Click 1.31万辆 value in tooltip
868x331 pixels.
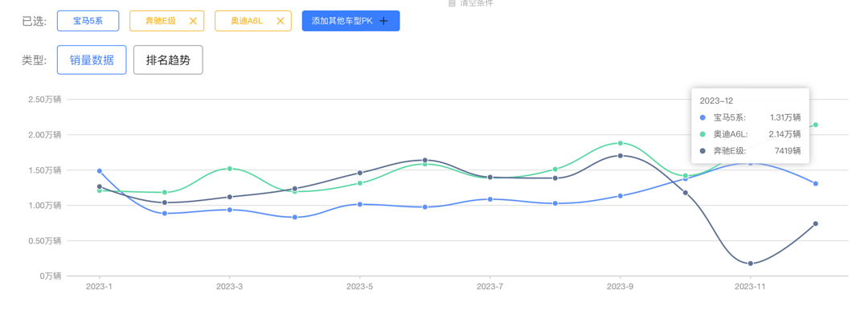(x=785, y=117)
